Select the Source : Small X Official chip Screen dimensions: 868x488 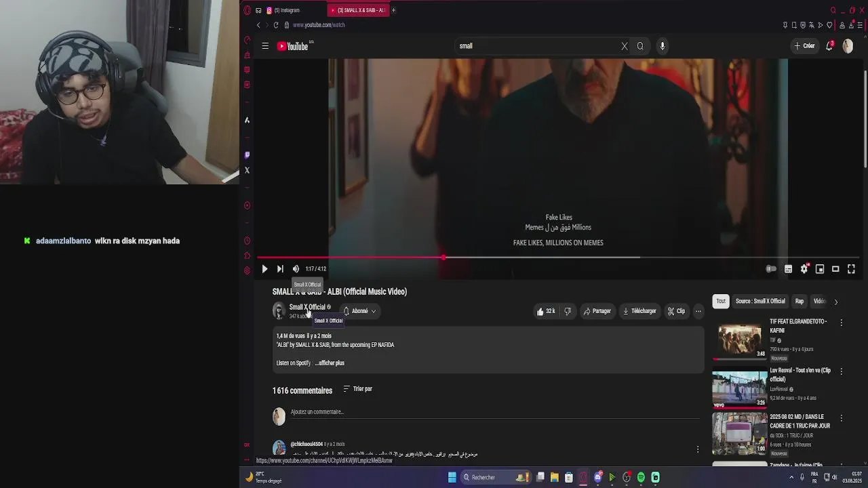(760, 302)
